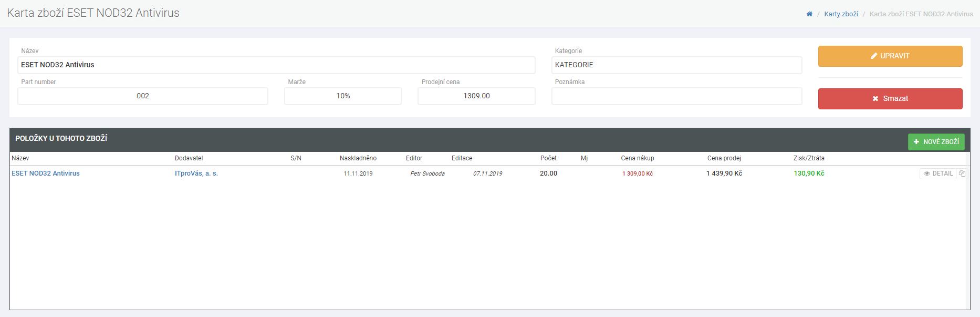Image resolution: width=980 pixels, height=317 pixels.
Task: Click POLOŽKY U TOHOTO ZBOŽÍ panel title
Action: (x=61, y=139)
